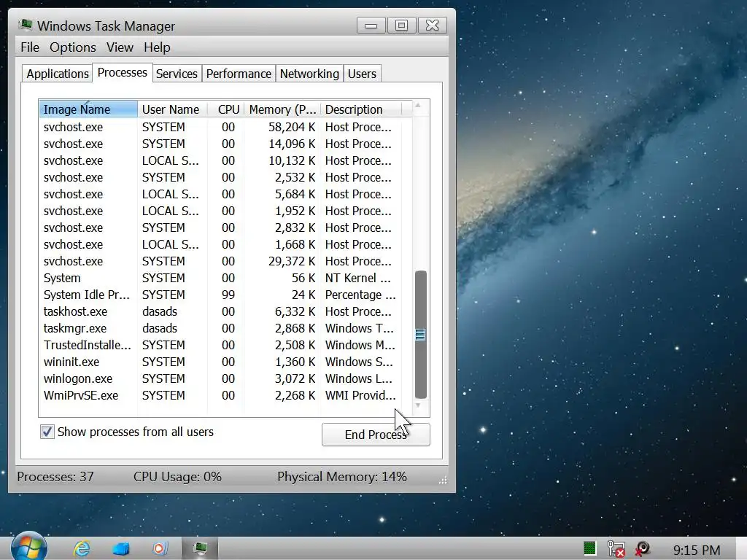Click the Processes: 37 status entry

[55, 477]
